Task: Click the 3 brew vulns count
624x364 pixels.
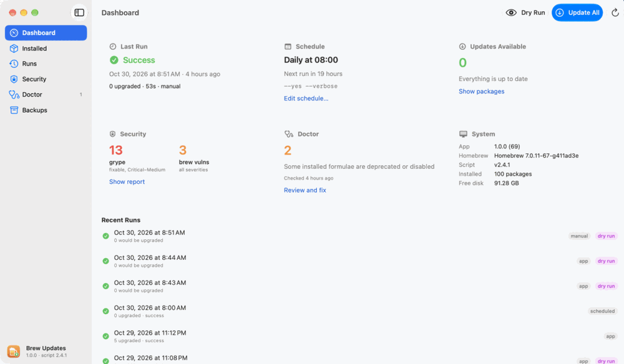Action: tap(183, 150)
